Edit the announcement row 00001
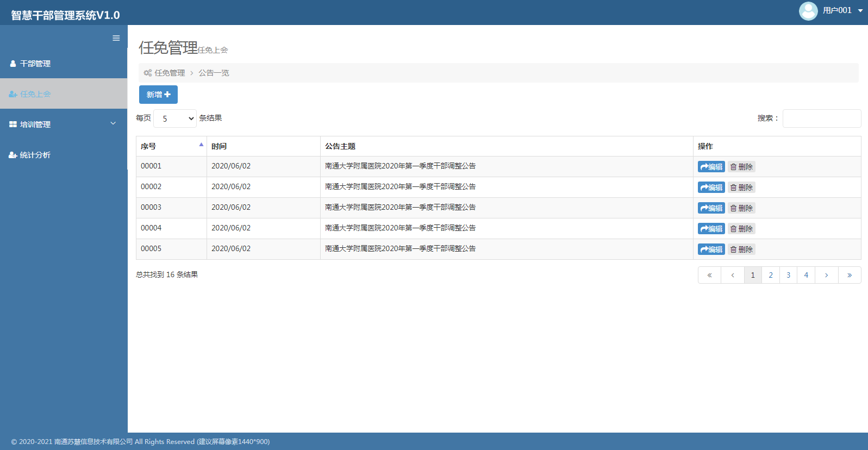The width and height of the screenshot is (868, 450). pyautogui.click(x=711, y=167)
